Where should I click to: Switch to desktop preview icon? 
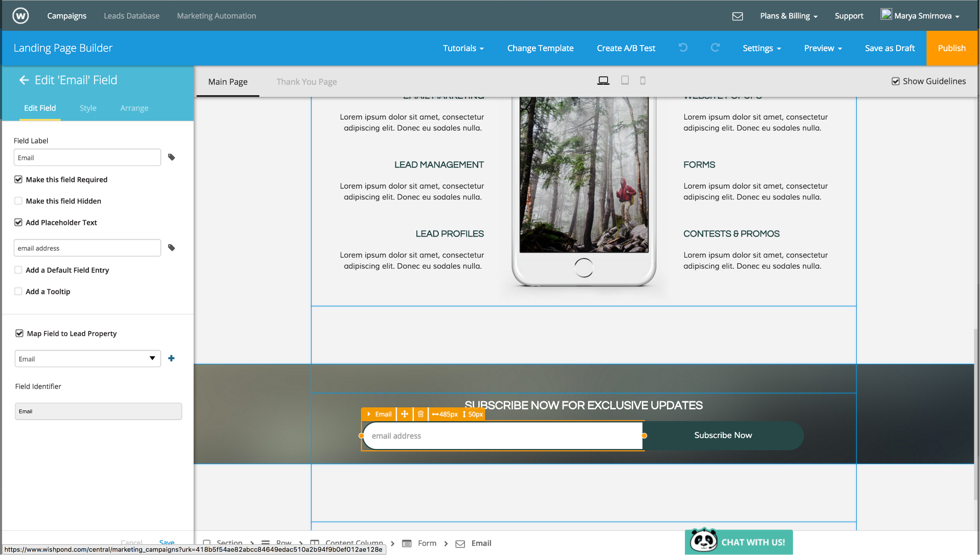(x=604, y=81)
